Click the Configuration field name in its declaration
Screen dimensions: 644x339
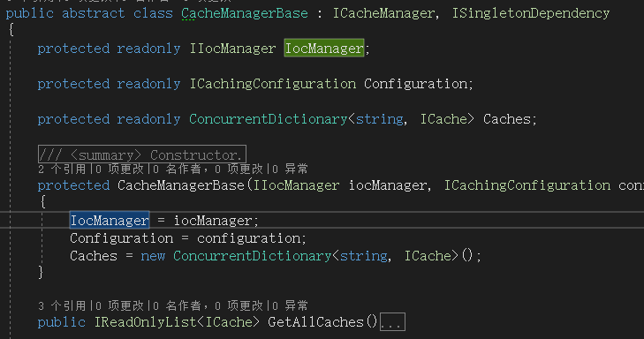point(416,84)
